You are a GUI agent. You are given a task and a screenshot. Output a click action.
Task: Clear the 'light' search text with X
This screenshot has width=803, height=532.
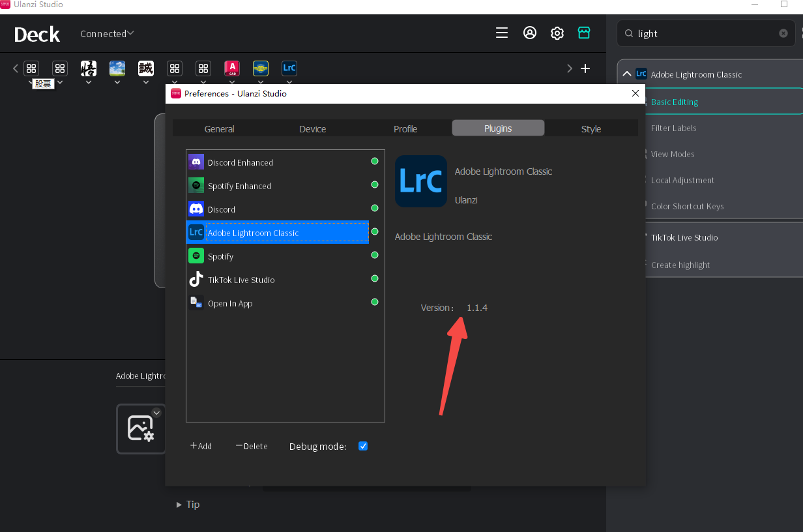[783, 33]
